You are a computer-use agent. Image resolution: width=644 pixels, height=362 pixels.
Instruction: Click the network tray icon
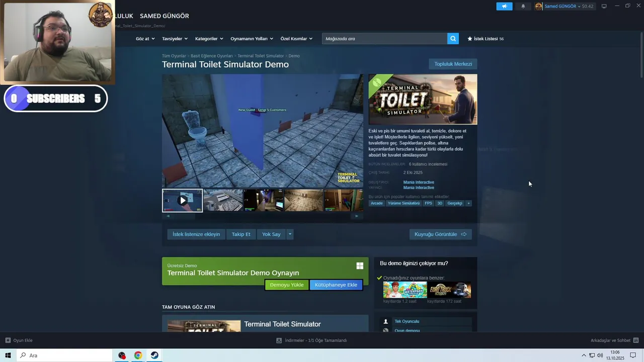coord(592,355)
